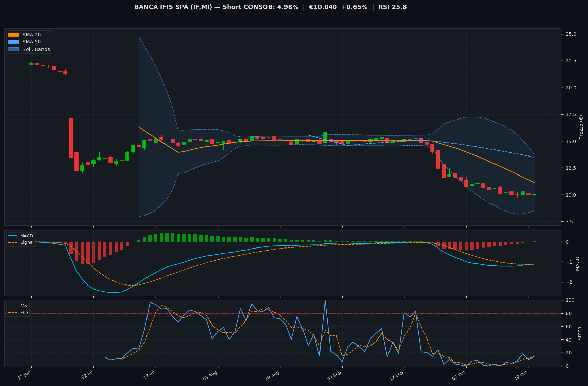Click the '18 Aug' date axis label
Image resolution: width=588 pixels, height=386 pixels.
coord(273,375)
